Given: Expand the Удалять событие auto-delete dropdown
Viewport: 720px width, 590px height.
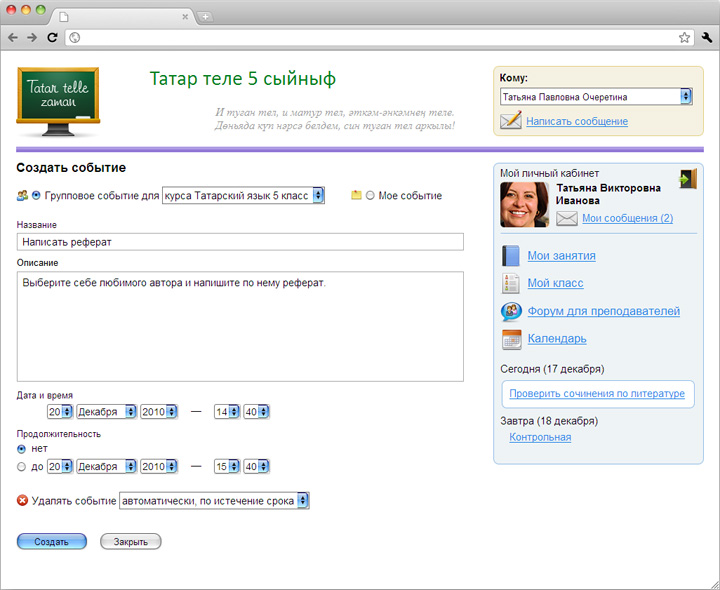Looking at the screenshot, I should coord(214,501).
